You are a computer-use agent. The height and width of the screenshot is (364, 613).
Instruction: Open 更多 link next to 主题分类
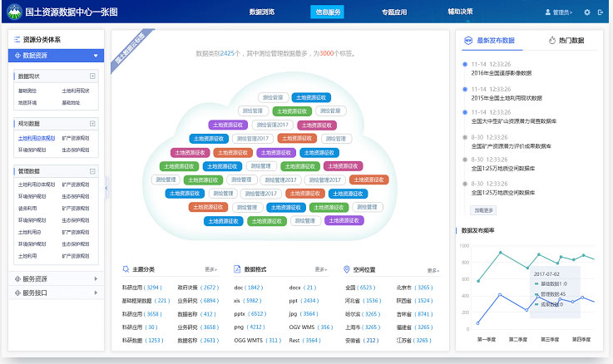[212, 270]
